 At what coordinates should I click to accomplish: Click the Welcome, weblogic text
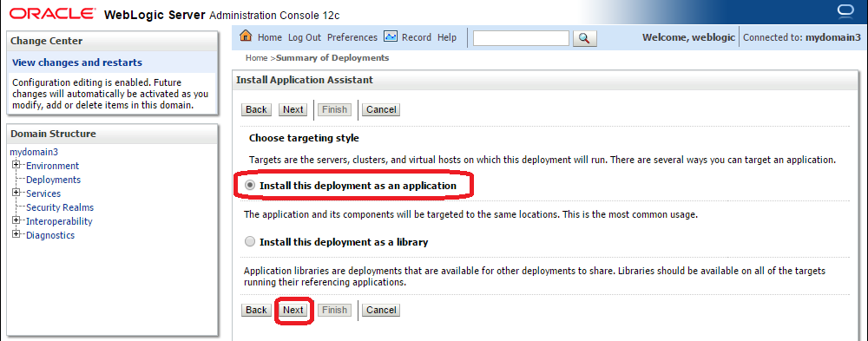pyautogui.click(x=688, y=37)
